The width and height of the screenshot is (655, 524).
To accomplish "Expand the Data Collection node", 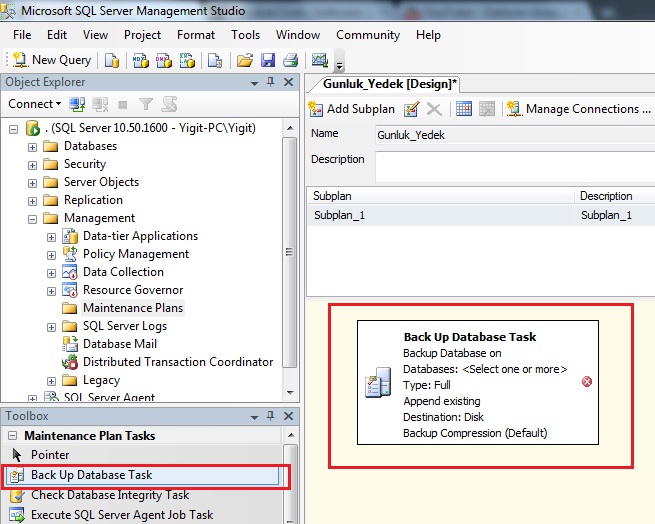I will click(x=51, y=273).
